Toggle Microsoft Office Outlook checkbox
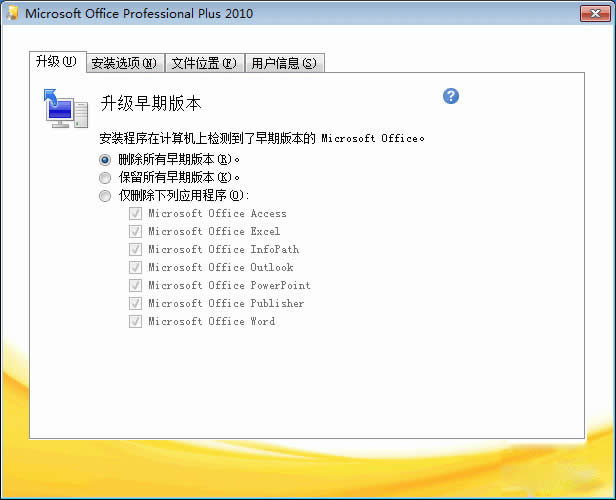The height and width of the screenshot is (500, 616). tap(135, 267)
